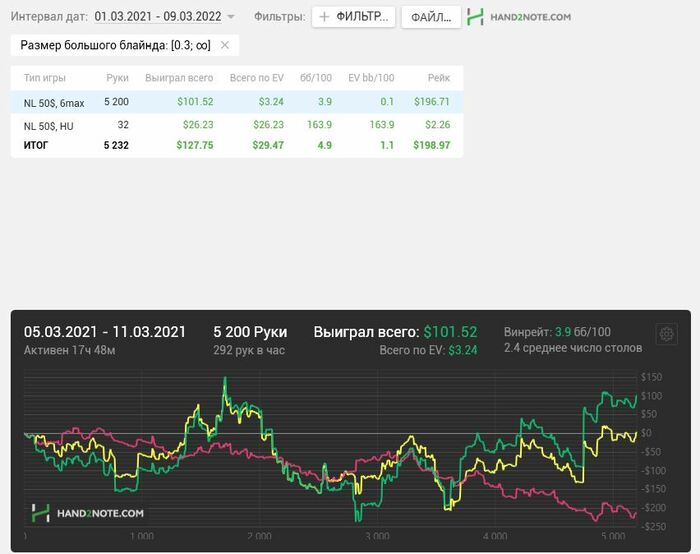Screen dimensions: 700x554
Task: Sort by Всего по EV column header
Action: coord(257,78)
